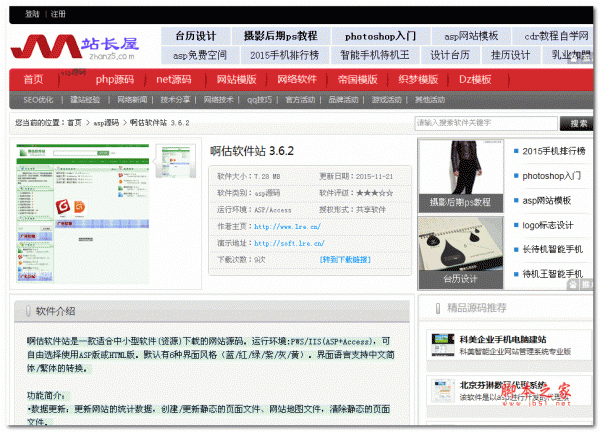This screenshot has width=600, height=432.
Task: Click the software rating stars
Action: tap(375, 193)
